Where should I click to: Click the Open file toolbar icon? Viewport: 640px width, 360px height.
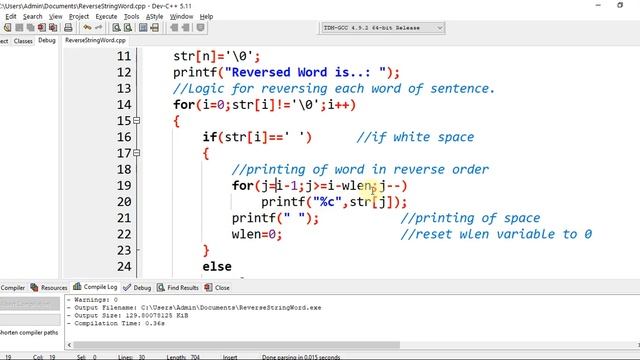(7, 28)
